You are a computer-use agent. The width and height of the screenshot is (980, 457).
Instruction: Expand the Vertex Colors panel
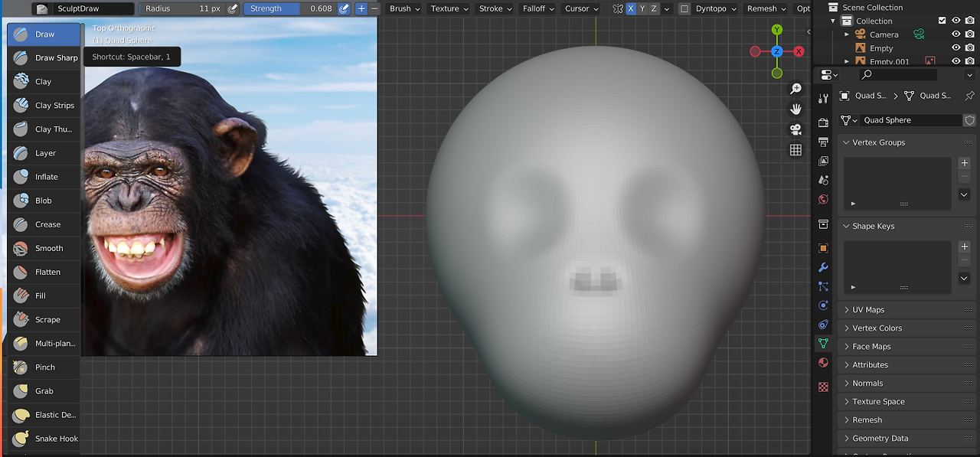(x=907, y=328)
